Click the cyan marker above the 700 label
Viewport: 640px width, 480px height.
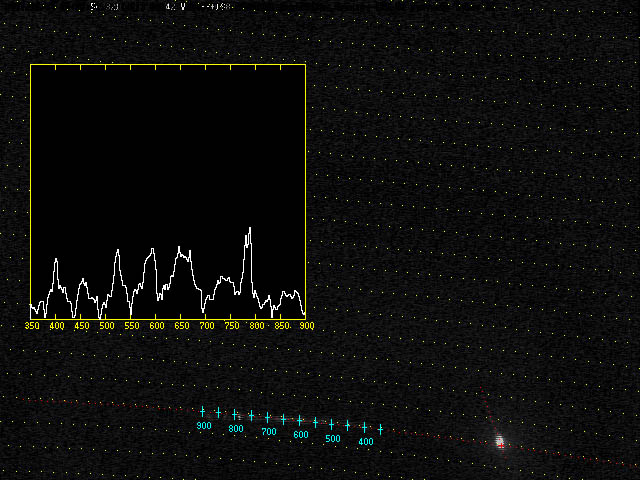[x=267, y=418]
